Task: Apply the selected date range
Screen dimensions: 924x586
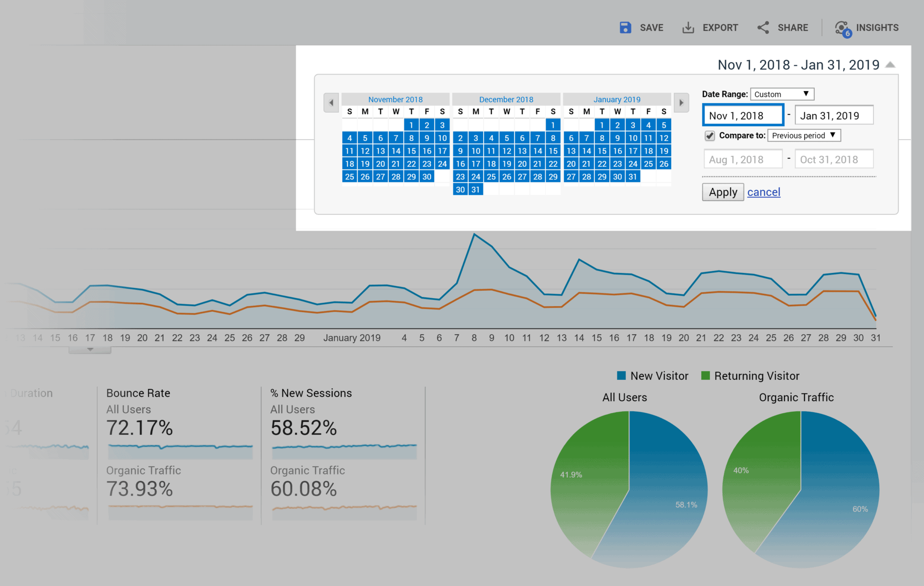Action: pos(722,192)
